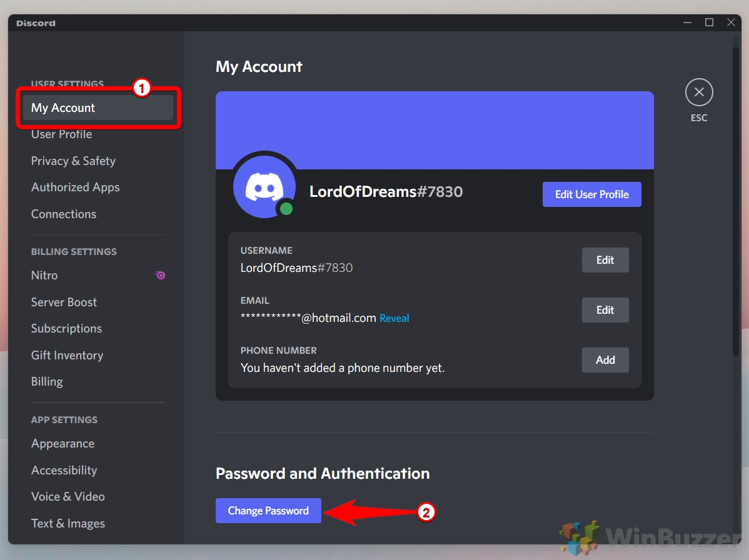Go to Privacy & Safety

point(73,161)
